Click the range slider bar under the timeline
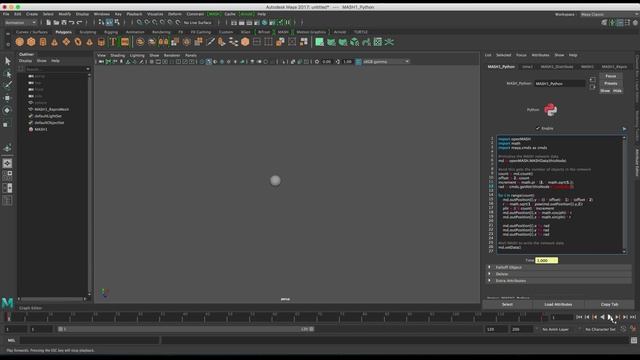 186,329
